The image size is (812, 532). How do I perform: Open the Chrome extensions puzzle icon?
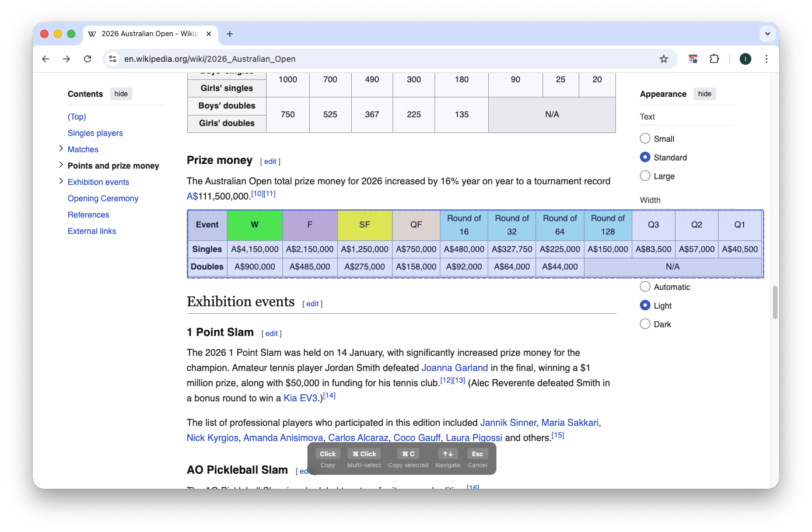point(714,59)
